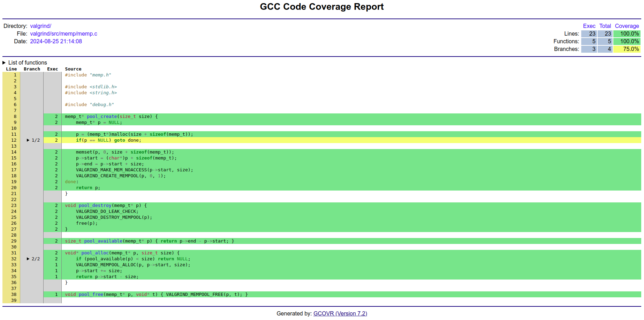This screenshot has height=320, width=644.
Task: Click the Exec summary column header
Action: pos(589,26)
